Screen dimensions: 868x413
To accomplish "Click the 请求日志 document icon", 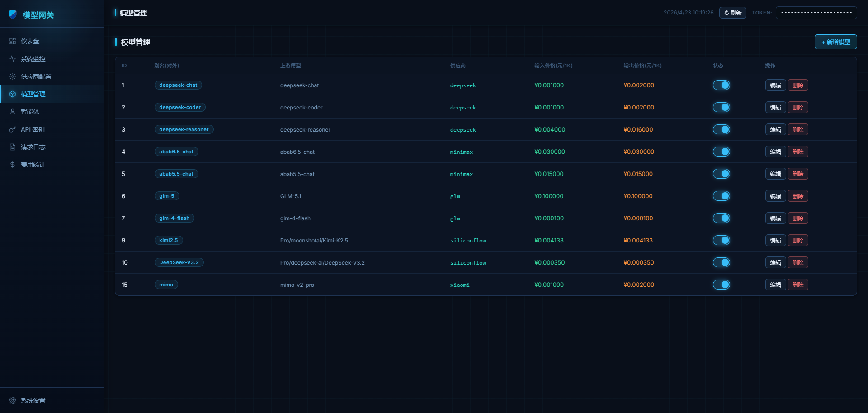I will point(13,147).
